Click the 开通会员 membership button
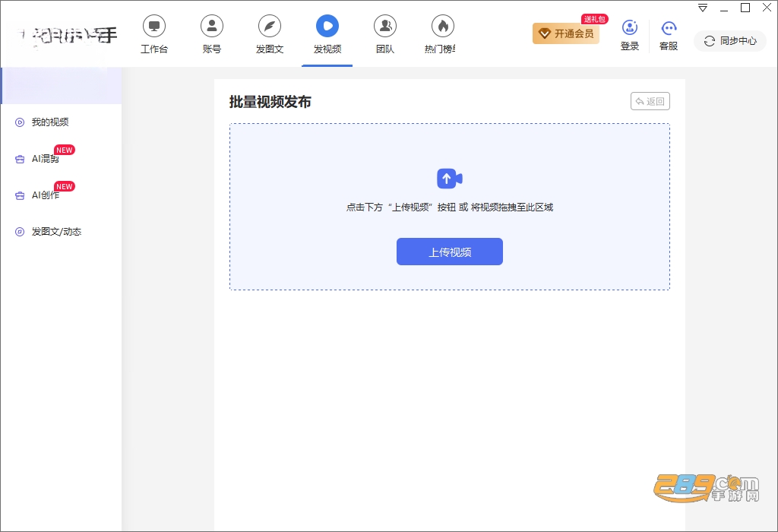Image resolution: width=778 pixels, height=532 pixels. click(566, 33)
